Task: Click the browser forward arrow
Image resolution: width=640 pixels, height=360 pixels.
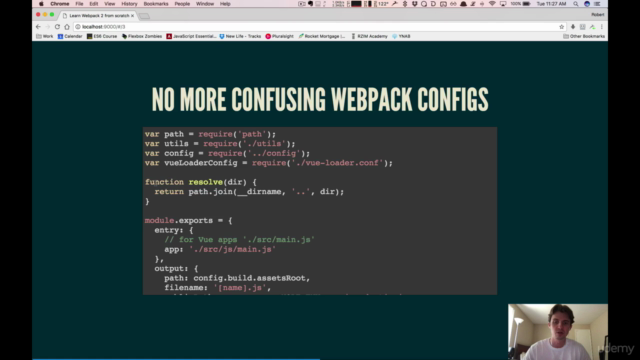Action: point(48,27)
